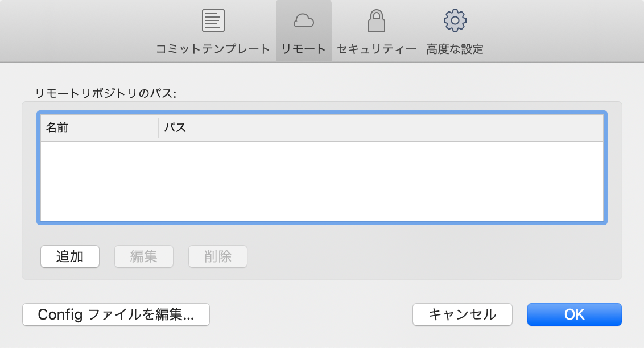The width and height of the screenshot is (644, 348).
Task: Click the リモートリポジトリのパス: label
Action: tap(106, 94)
